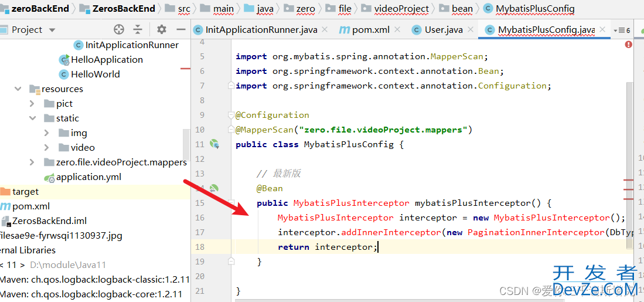Fold the annotations block at line 9
The image size is (644, 302).
(231, 116)
